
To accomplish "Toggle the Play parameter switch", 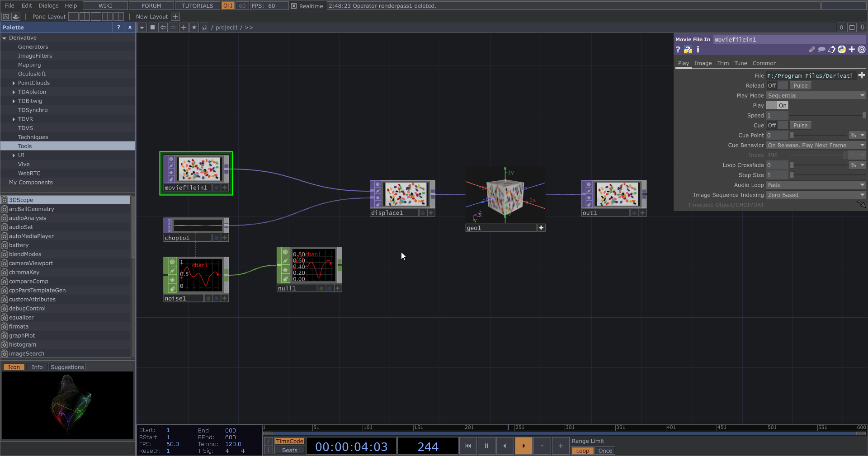I will click(777, 105).
